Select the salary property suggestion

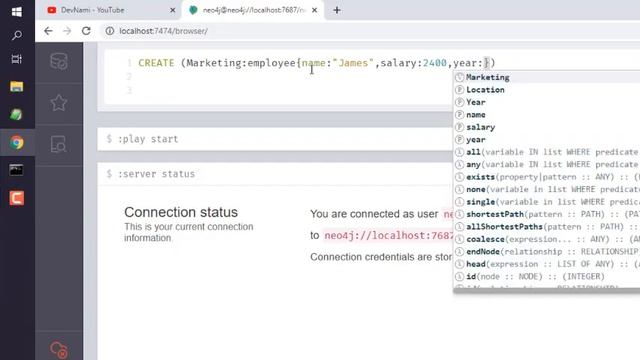tap(547, 127)
